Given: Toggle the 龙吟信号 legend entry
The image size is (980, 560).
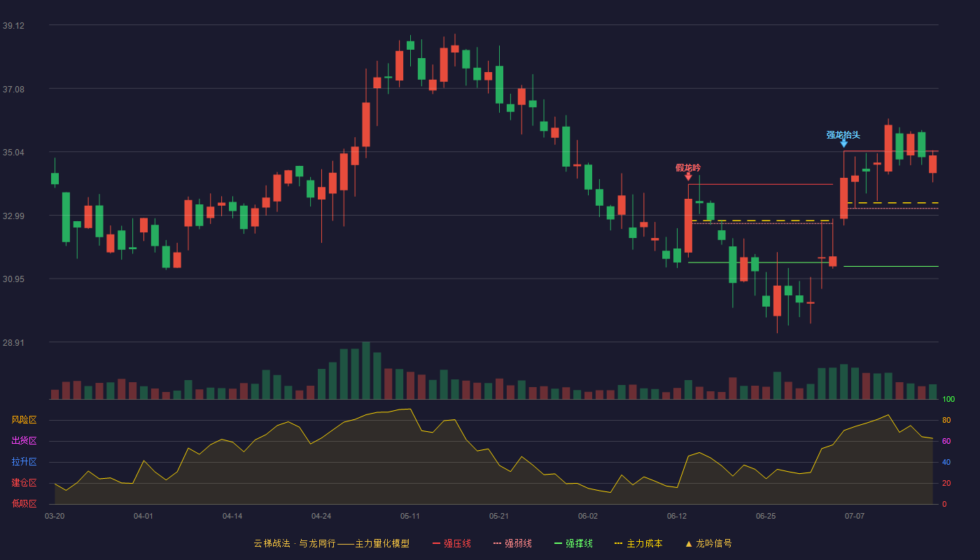Looking at the screenshot, I should (x=708, y=543).
